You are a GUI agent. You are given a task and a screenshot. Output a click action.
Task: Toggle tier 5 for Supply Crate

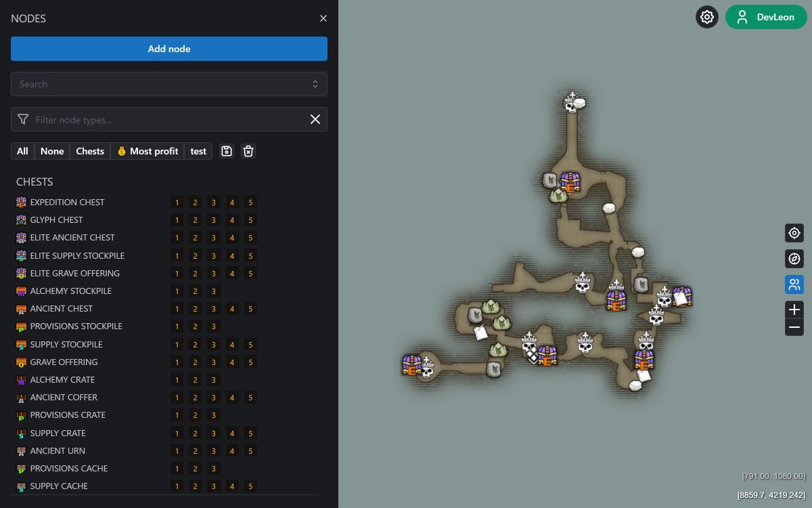250,433
